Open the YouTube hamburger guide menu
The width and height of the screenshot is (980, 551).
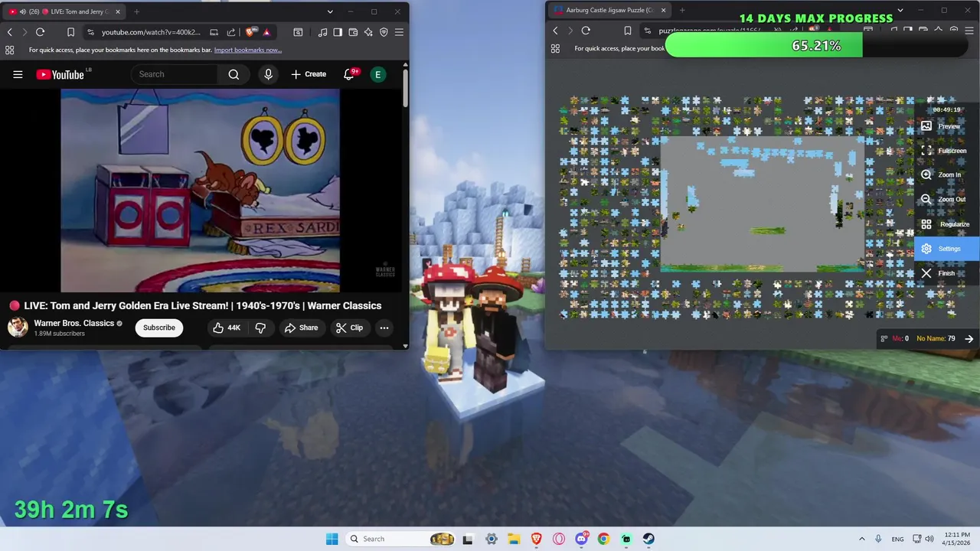coord(18,74)
